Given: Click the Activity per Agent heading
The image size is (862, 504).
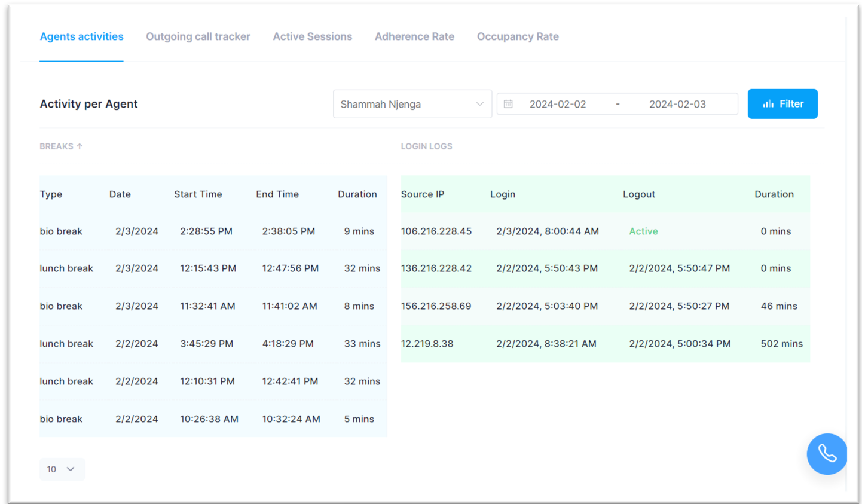Looking at the screenshot, I should point(88,104).
